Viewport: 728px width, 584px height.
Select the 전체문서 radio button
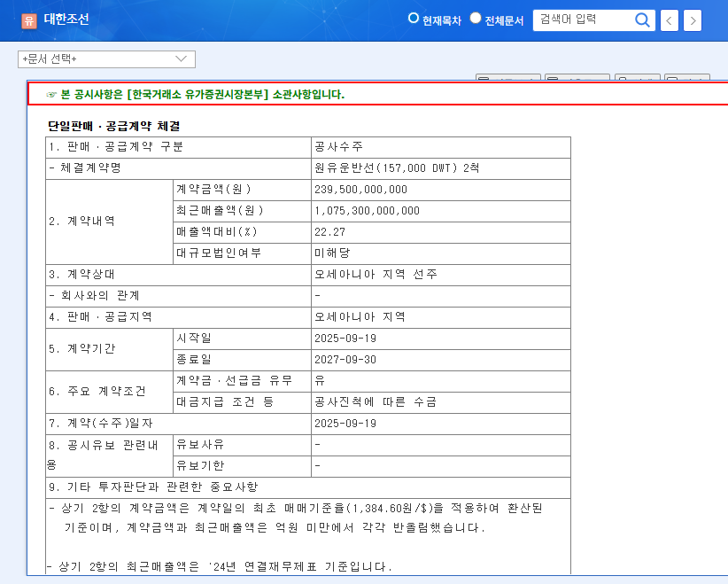tap(476, 18)
